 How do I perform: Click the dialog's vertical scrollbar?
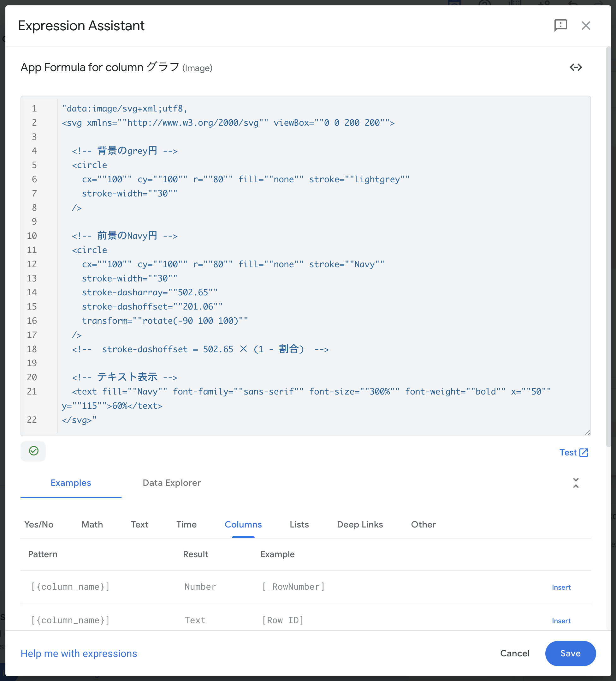(608, 247)
